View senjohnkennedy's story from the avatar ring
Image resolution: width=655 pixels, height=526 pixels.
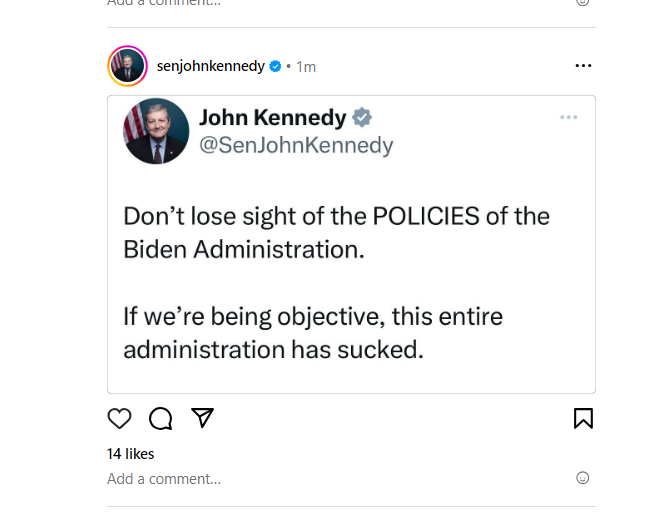tap(127, 66)
